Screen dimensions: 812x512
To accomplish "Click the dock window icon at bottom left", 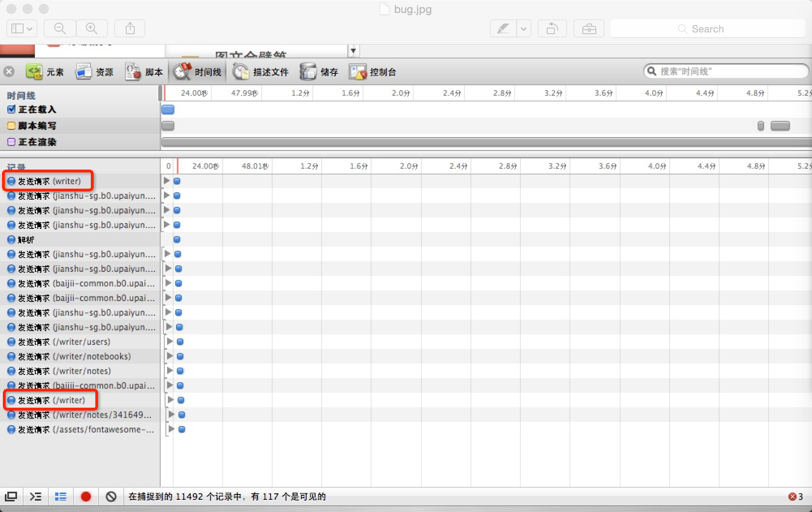I will pos(11,497).
